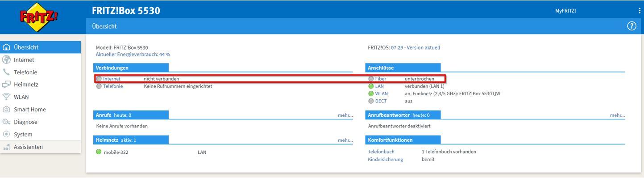Click the WLAN wifi icon in sidebar
644x178 pixels.
[x=7, y=97]
